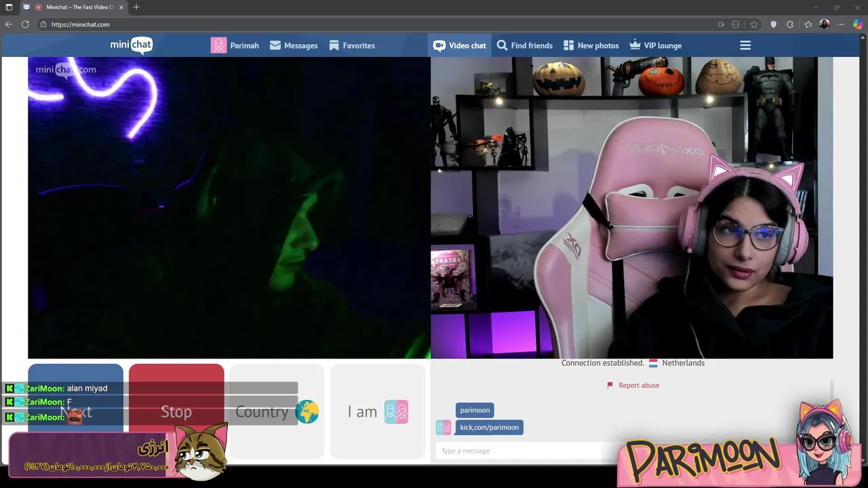This screenshot has width=868, height=488.
Task: Open the hamburger menu
Action: coord(745,45)
